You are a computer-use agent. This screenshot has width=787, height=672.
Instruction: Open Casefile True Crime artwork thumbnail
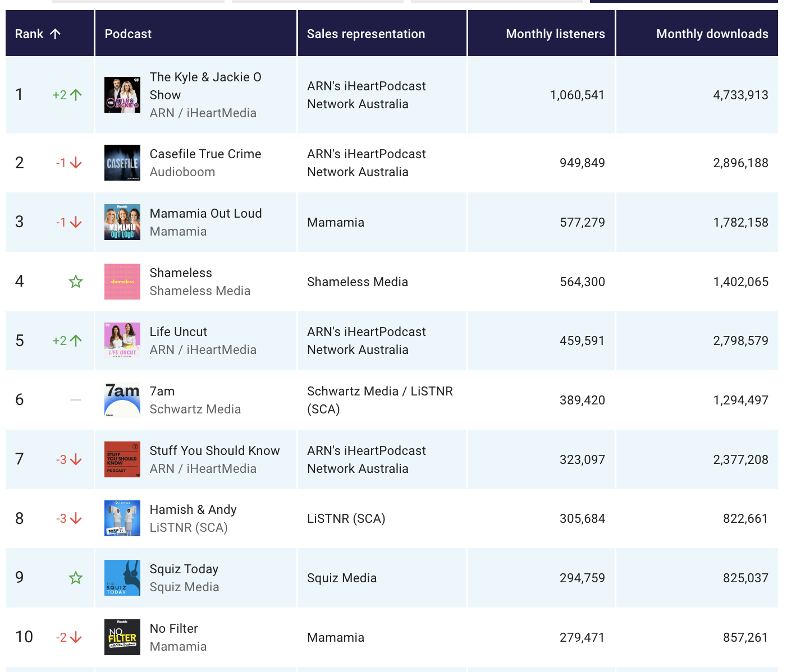pos(122,163)
